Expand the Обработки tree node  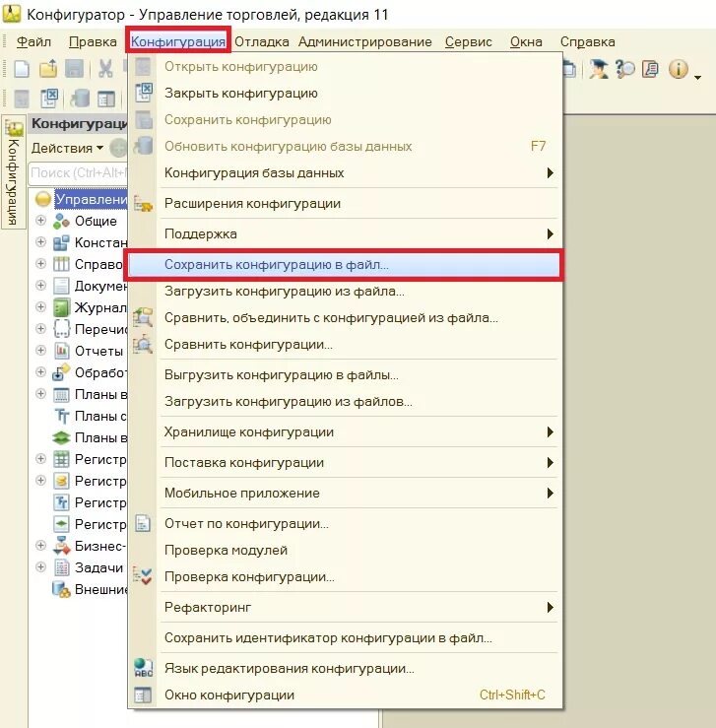point(40,372)
